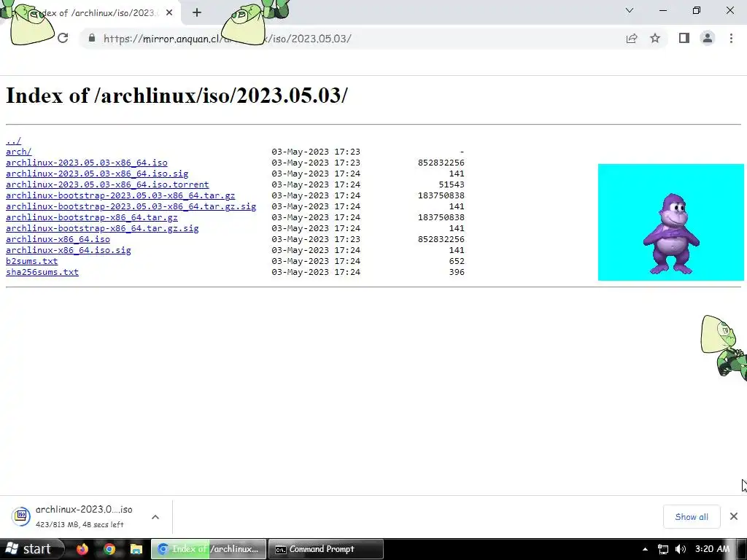Click the 852832256 size of archlinux-2023.05.03-x86_64.iso
This screenshot has height=560, width=747.
(441, 163)
